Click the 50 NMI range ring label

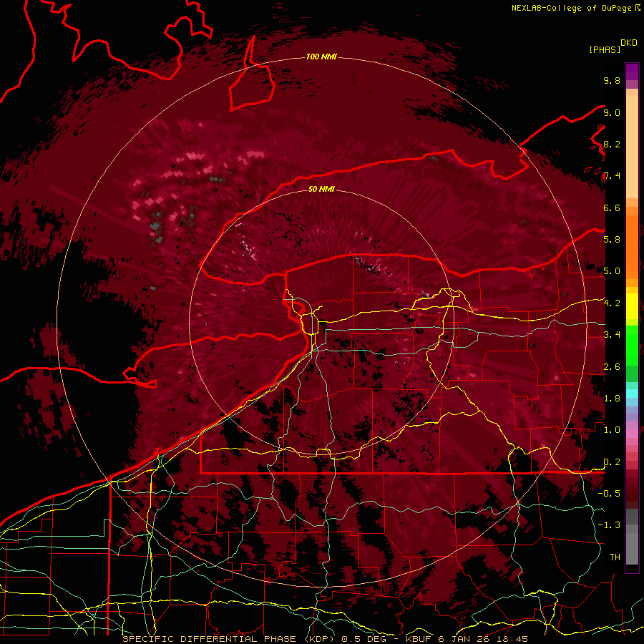321,189
